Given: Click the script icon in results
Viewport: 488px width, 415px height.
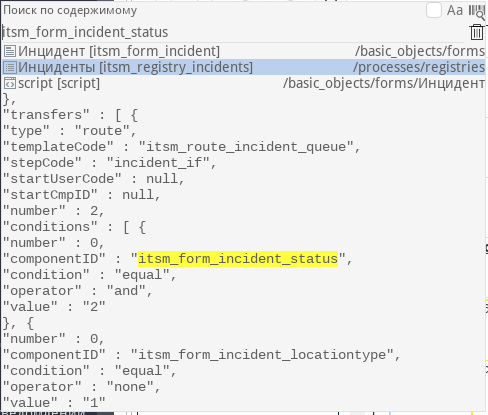Looking at the screenshot, I should [10, 83].
